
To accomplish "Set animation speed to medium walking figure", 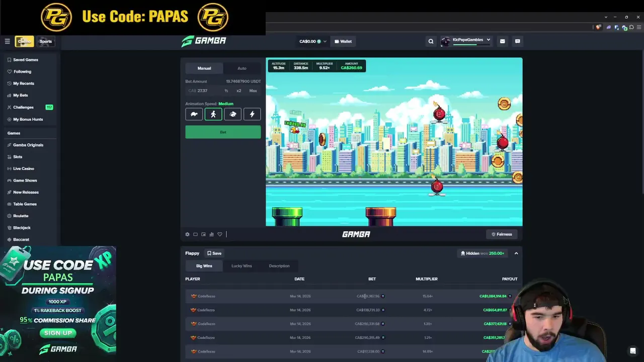I will 213,114.
